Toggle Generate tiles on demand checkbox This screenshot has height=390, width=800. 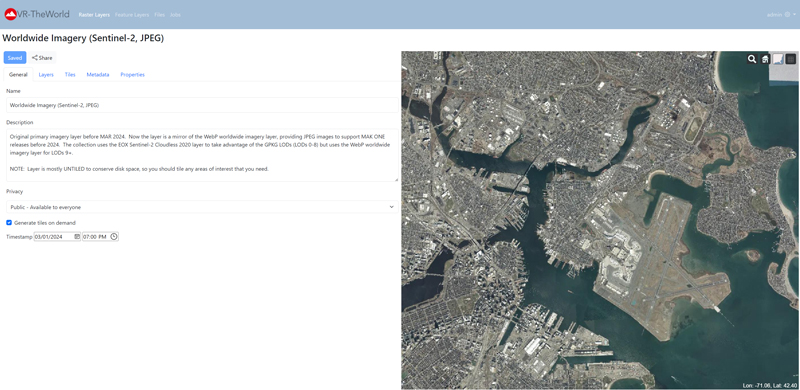pos(9,223)
